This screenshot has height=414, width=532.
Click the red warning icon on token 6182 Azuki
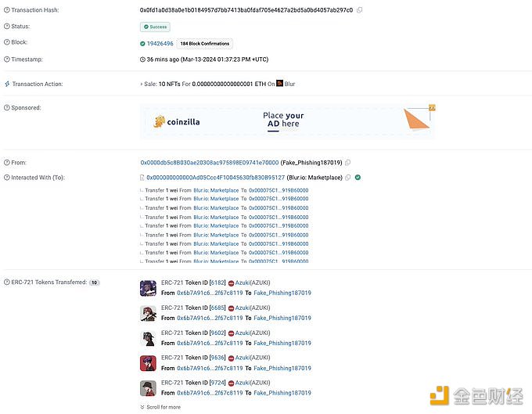[x=231, y=283]
